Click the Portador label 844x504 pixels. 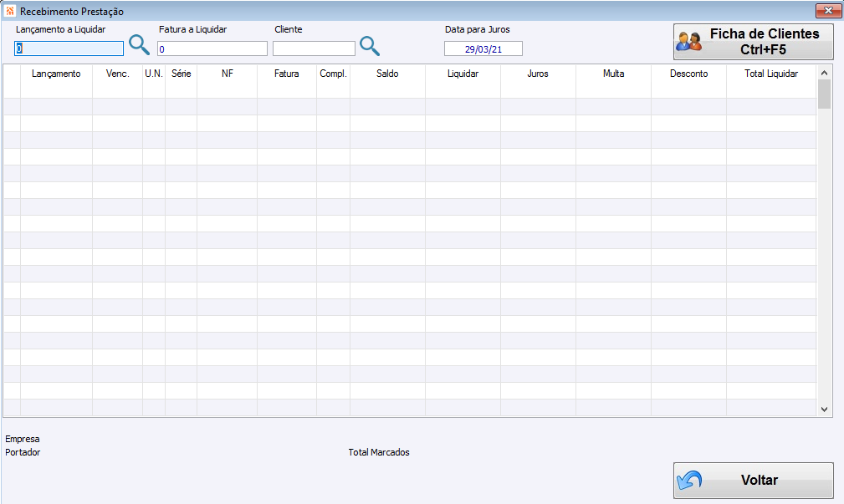tap(23, 452)
